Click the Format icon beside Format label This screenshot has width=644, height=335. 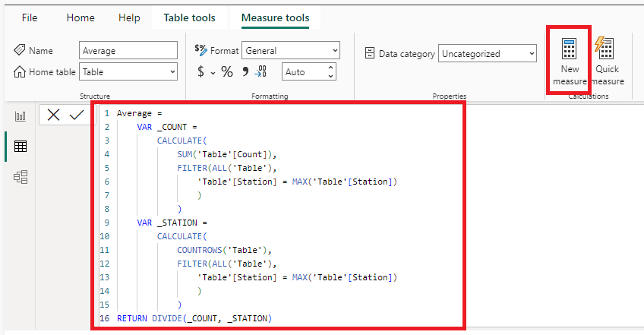click(200, 49)
